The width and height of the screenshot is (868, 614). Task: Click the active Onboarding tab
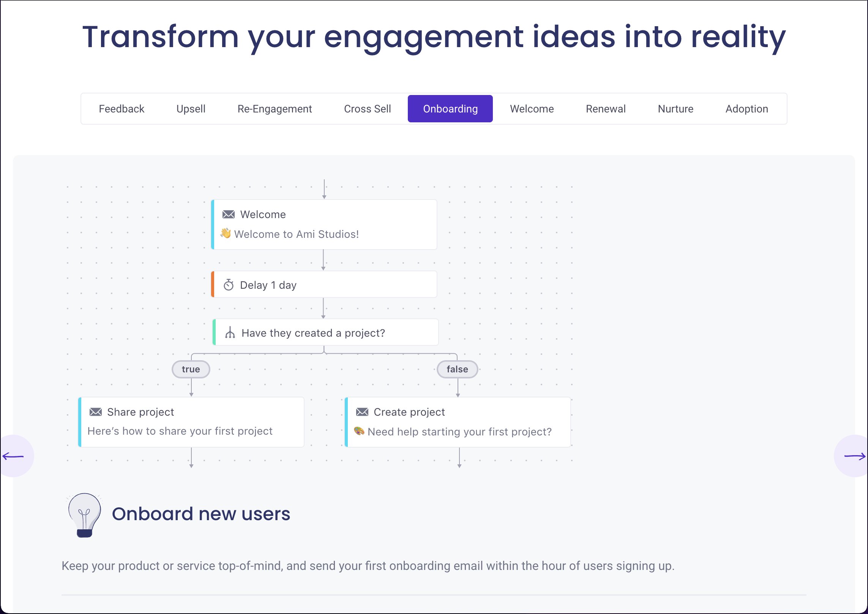(x=450, y=109)
